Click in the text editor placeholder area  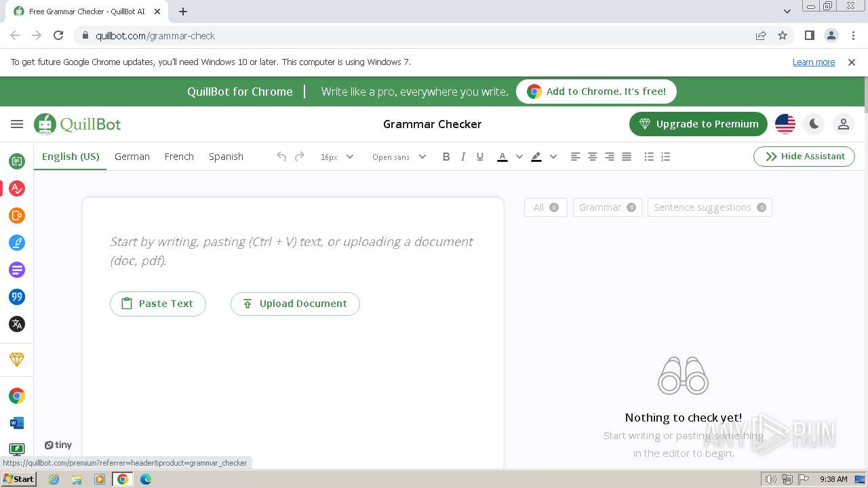point(292,251)
